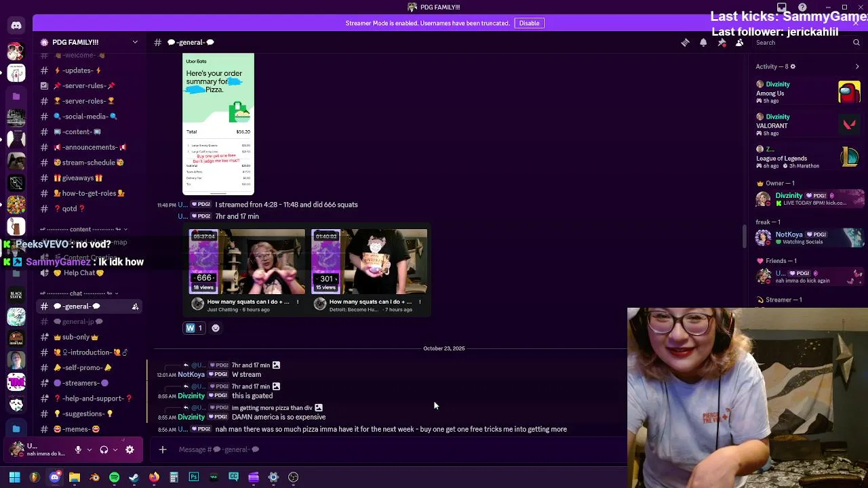This screenshot has width=868, height=488.
Task: Open notification settings bell icon
Action: (x=703, y=43)
